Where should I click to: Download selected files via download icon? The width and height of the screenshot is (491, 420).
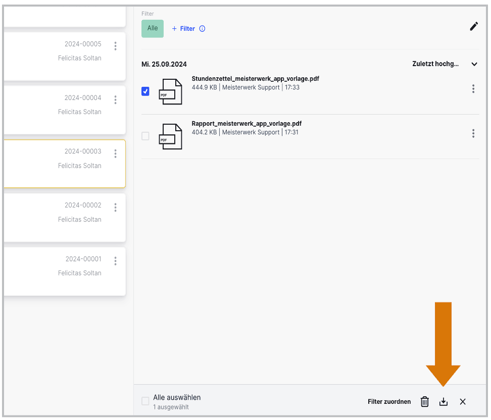pos(443,402)
